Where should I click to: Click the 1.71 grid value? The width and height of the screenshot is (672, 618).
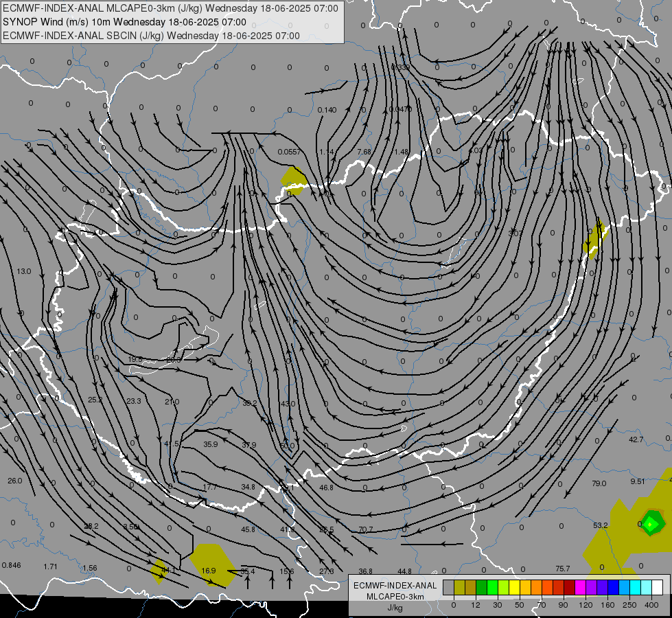point(50,566)
